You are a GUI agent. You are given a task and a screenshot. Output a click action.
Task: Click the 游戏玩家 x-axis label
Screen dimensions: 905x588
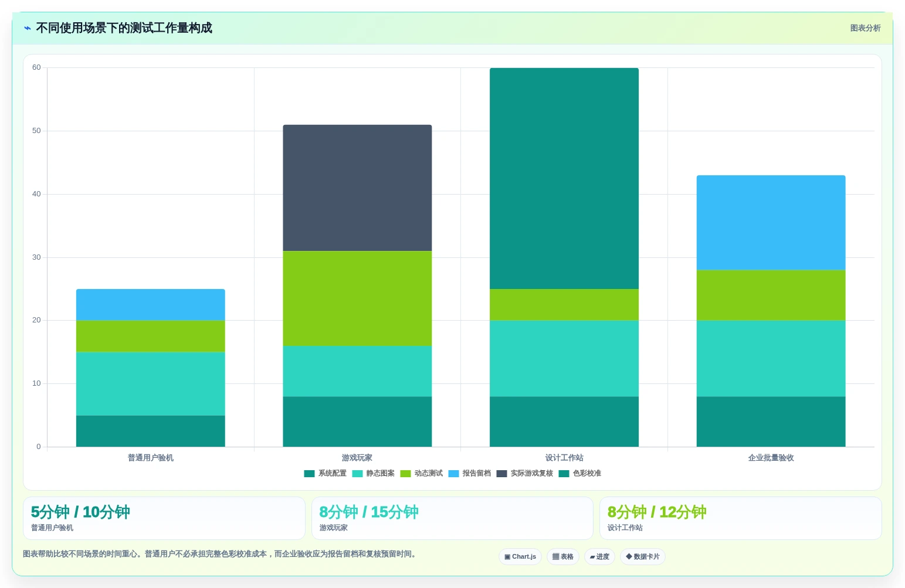[357, 458]
